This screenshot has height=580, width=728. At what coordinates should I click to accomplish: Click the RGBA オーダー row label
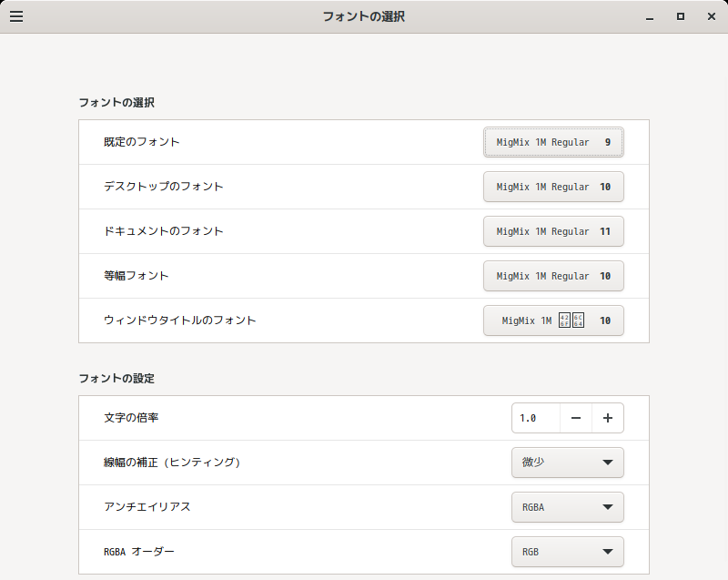[139, 552]
